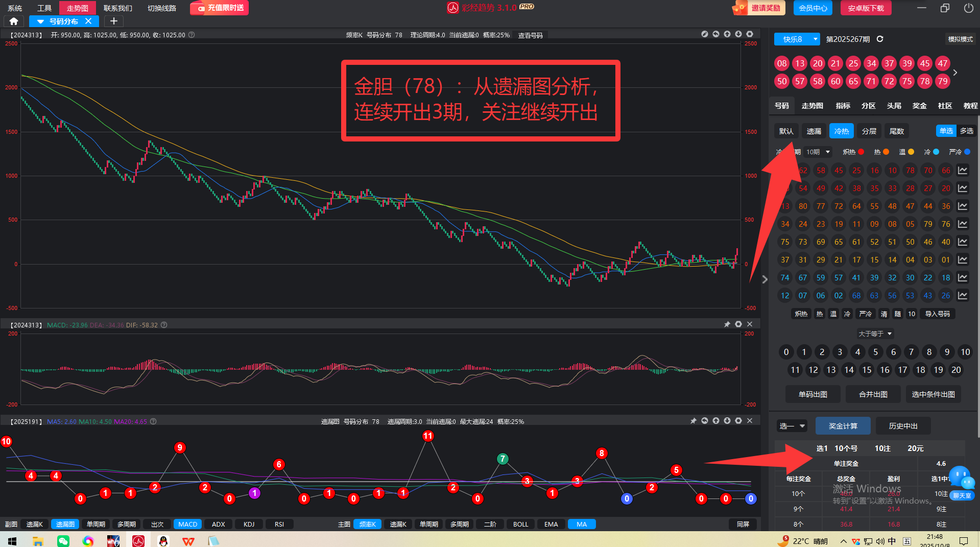
Task: Open settings hexagon icon on MACD panel
Action: pos(738,324)
